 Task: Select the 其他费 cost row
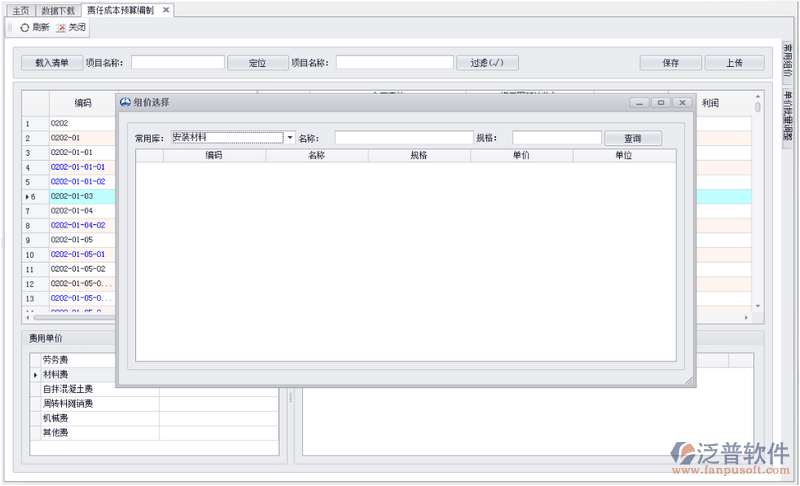click(154, 433)
